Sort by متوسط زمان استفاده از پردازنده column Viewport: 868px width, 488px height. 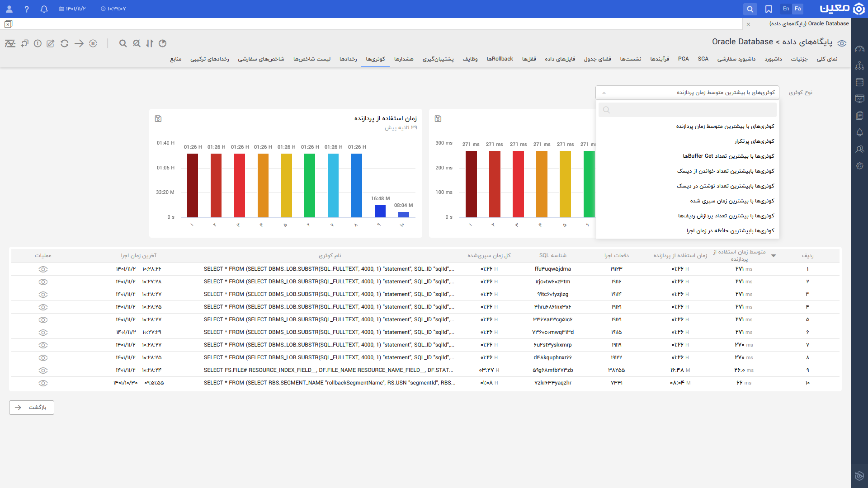point(740,255)
